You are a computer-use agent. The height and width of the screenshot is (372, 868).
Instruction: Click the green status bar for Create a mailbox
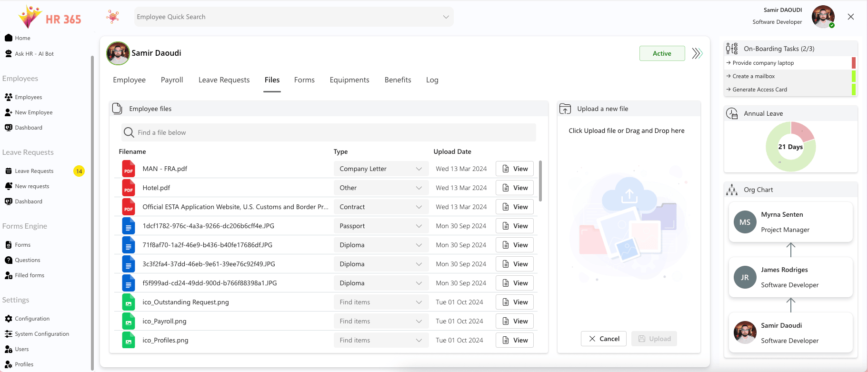[854, 76]
